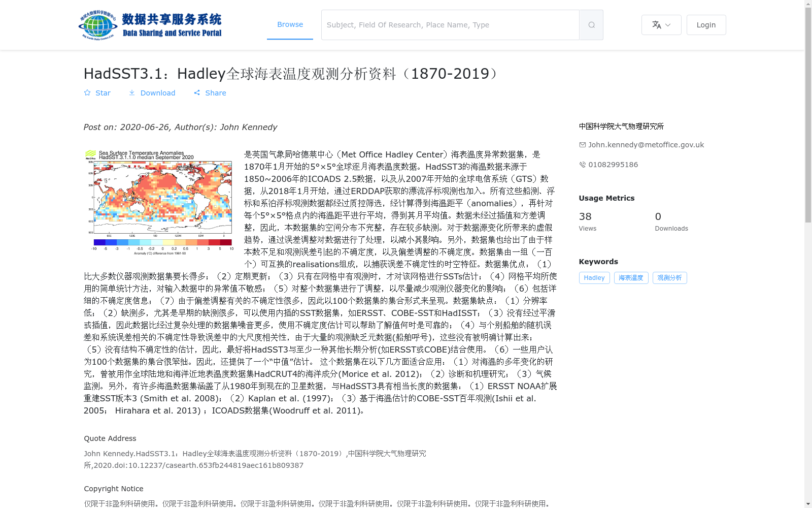Click the phone icon

tap(583, 165)
